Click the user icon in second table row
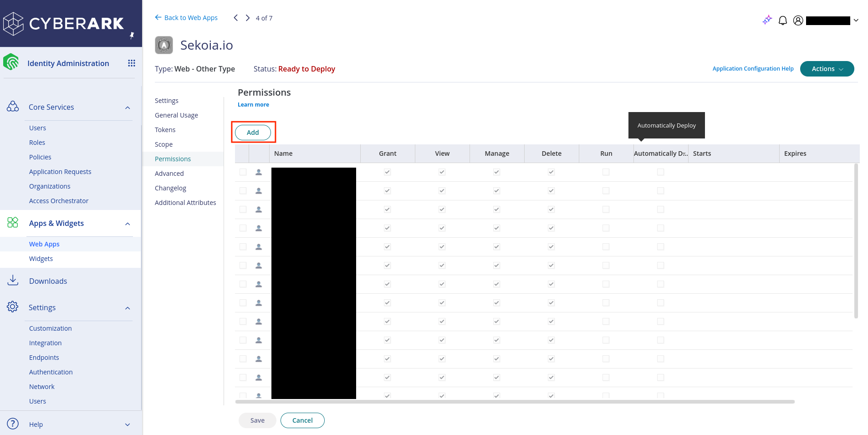Image resolution: width=868 pixels, height=435 pixels. tap(259, 191)
